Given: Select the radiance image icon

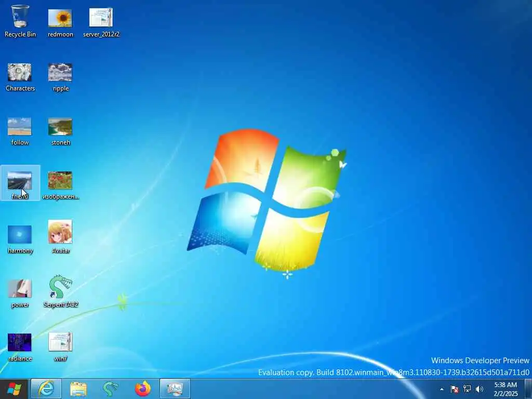Looking at the screenshot, I should tap(20, 348).
